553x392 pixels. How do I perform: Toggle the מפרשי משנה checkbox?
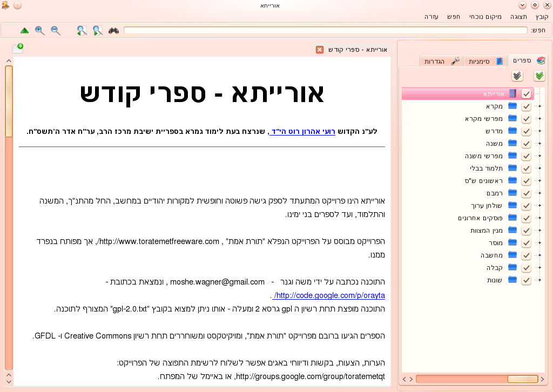point(526,156)
